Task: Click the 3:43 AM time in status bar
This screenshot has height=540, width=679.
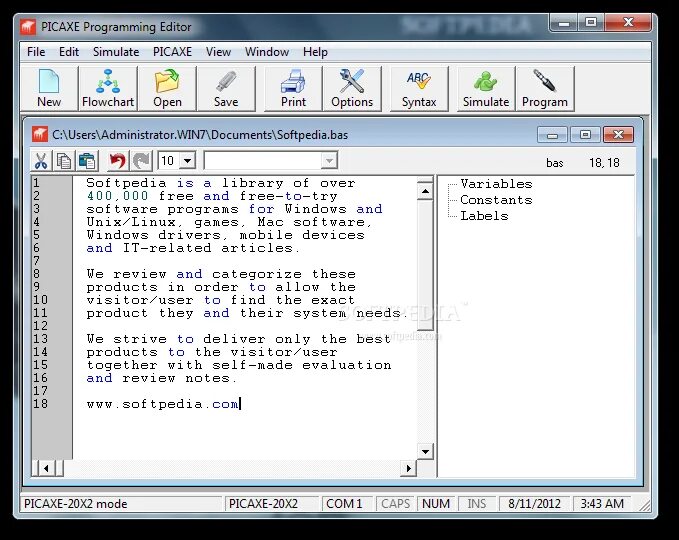Action: coord(602,504)
